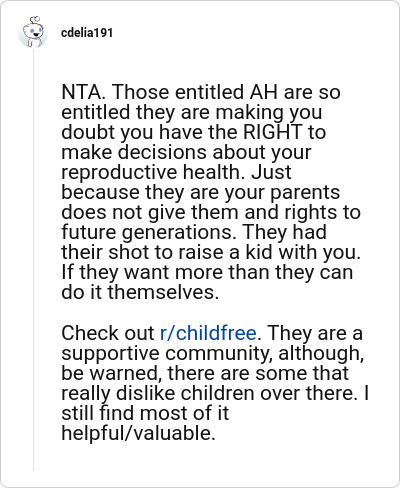Click the line 'because they are your parents'
This screenshot has height=488, width=400.
coord(201,193)
